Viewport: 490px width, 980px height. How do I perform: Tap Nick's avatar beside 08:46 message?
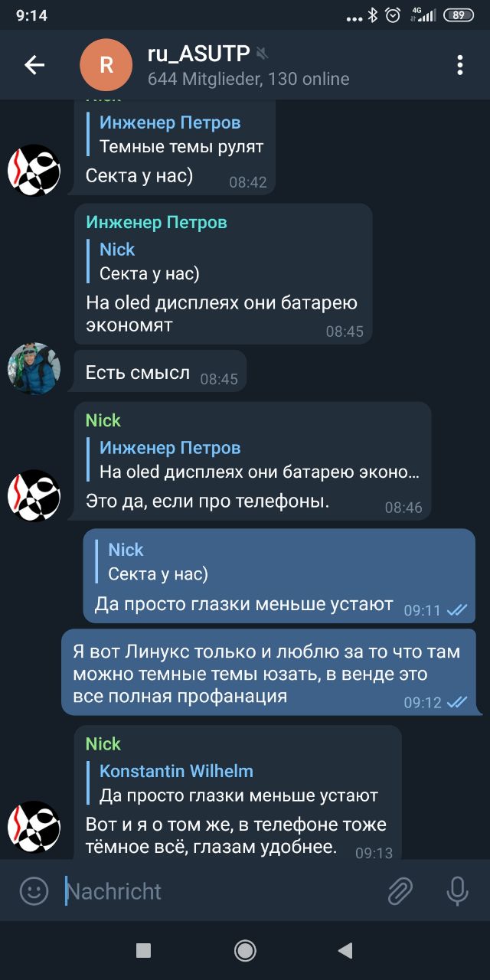pyautogui.click(x=34, y=495)
